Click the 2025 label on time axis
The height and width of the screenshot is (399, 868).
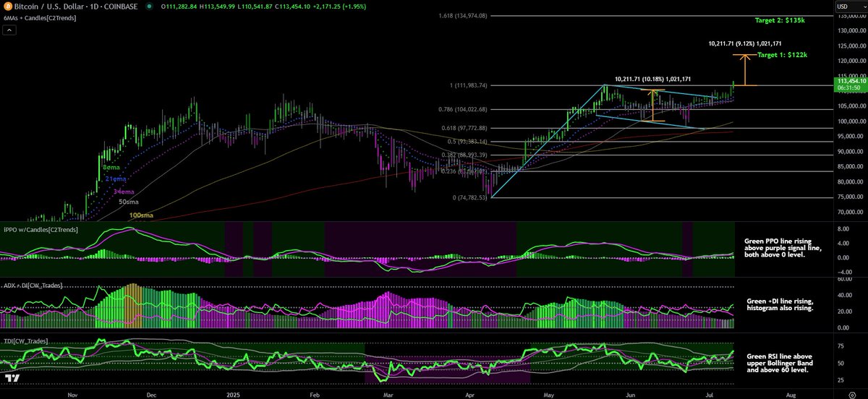(233, 395)
